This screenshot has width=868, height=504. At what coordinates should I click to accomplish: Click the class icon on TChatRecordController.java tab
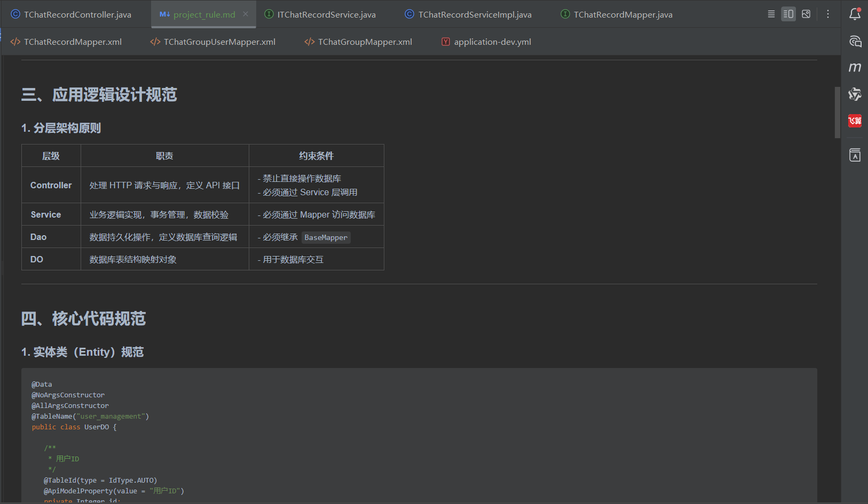14,14
